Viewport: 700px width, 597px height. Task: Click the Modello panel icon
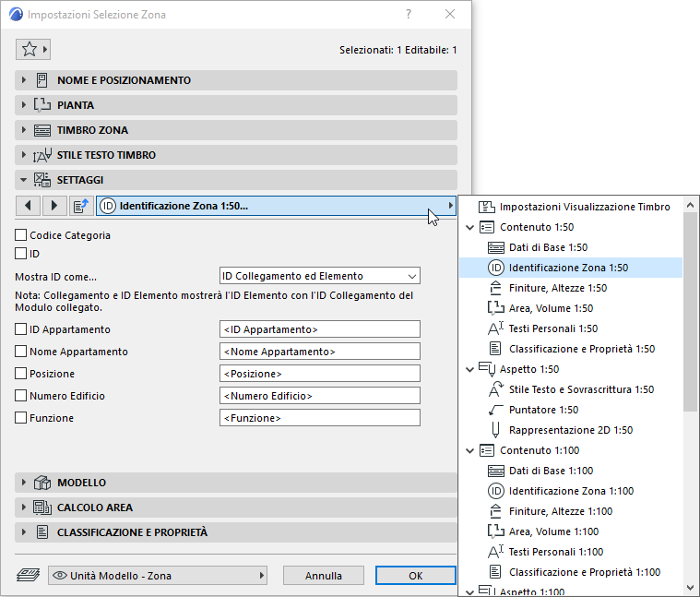click(42, 483)
